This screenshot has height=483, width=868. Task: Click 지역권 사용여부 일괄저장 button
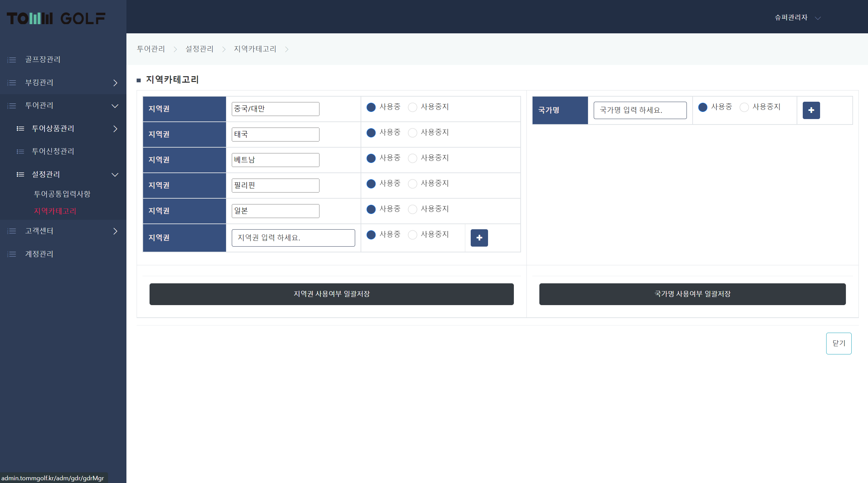click(x=331, y=294)
